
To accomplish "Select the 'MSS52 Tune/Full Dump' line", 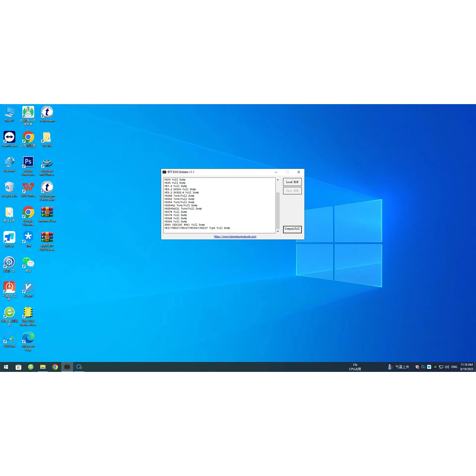I will [x=179, y=199].
